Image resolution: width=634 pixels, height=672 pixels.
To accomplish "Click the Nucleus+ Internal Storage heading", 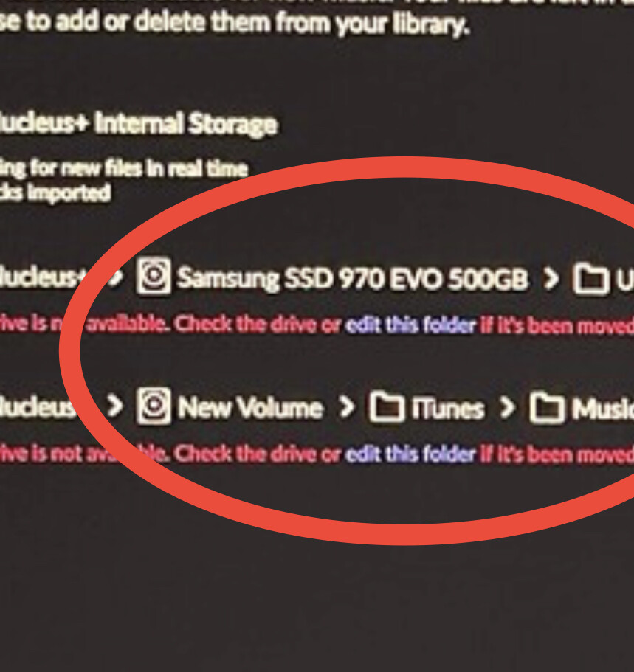I will [x=139, y=124].
